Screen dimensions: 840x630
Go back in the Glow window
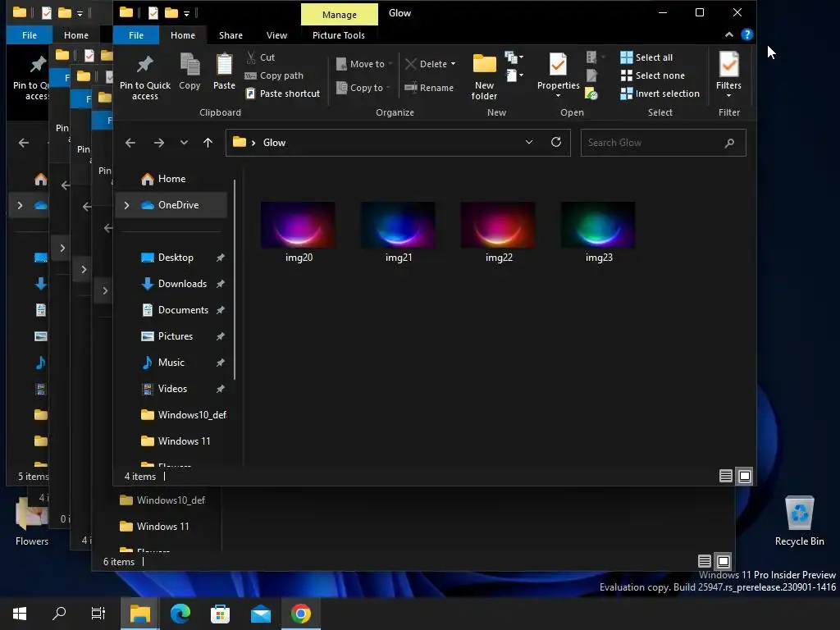pyautogui.click(x=130, y=143)
